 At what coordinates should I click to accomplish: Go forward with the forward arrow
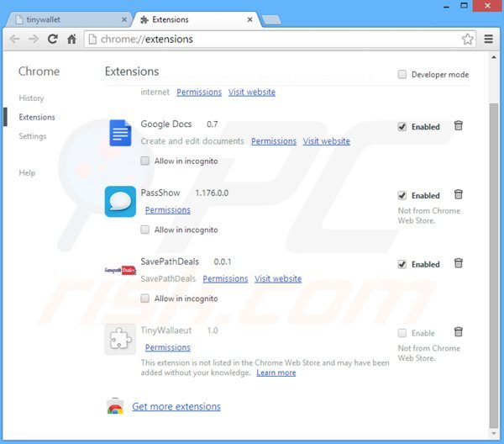(x=34, y=40)
